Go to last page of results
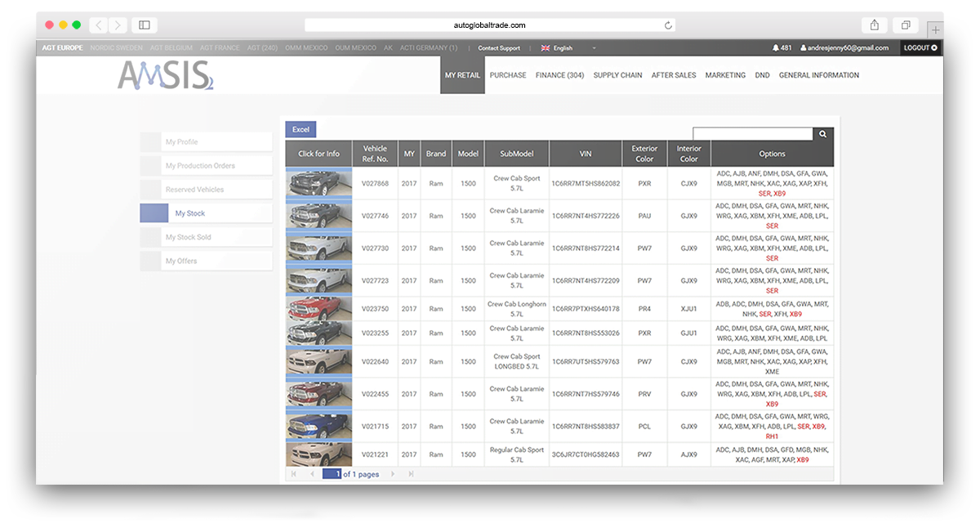 pos(411,474)
